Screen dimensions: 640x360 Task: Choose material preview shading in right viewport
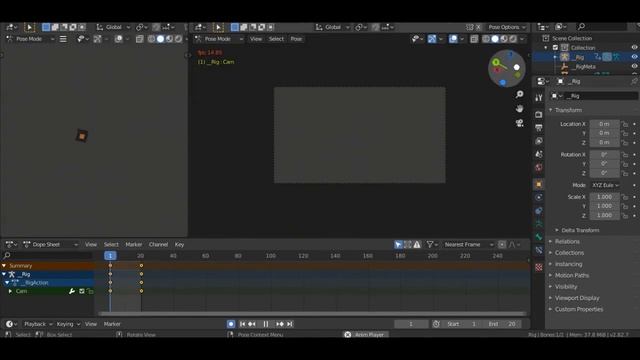504,39
